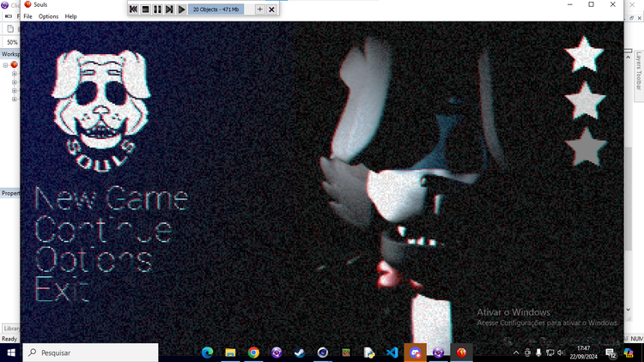Image resolution: width=644 pixels, height=362 pixels.
Task: Collapse the root node in the Workspace tree
Action: coord(6,65)
